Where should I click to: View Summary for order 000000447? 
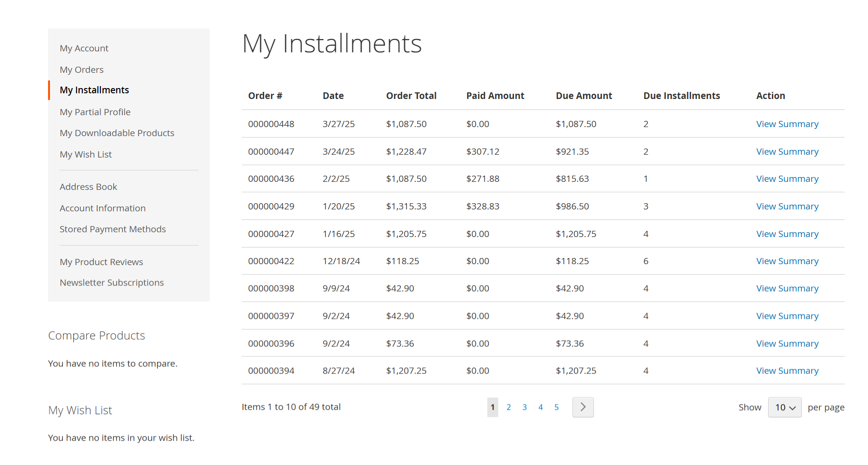787,151
